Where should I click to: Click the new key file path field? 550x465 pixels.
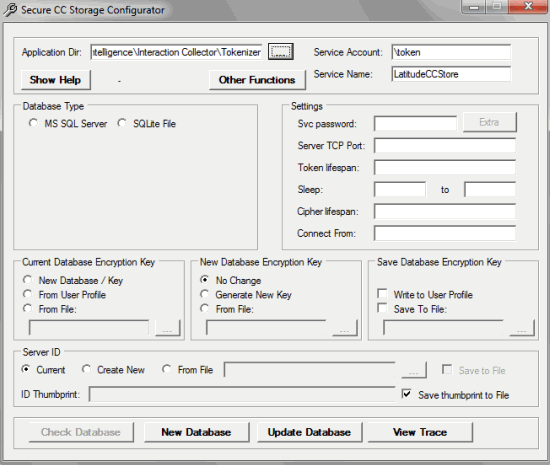pyautogui.click(x=266, y=328)
